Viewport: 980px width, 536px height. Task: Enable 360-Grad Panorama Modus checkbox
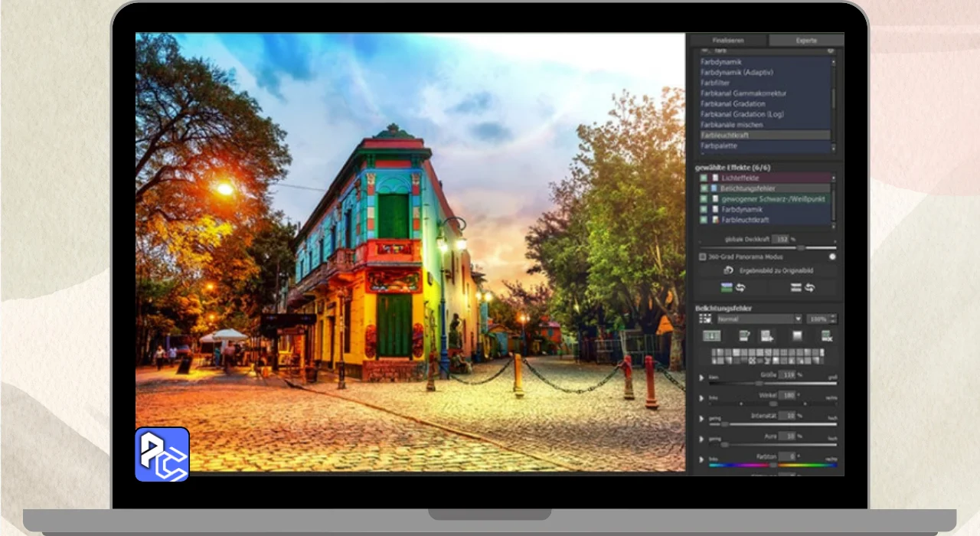[703, 257]
